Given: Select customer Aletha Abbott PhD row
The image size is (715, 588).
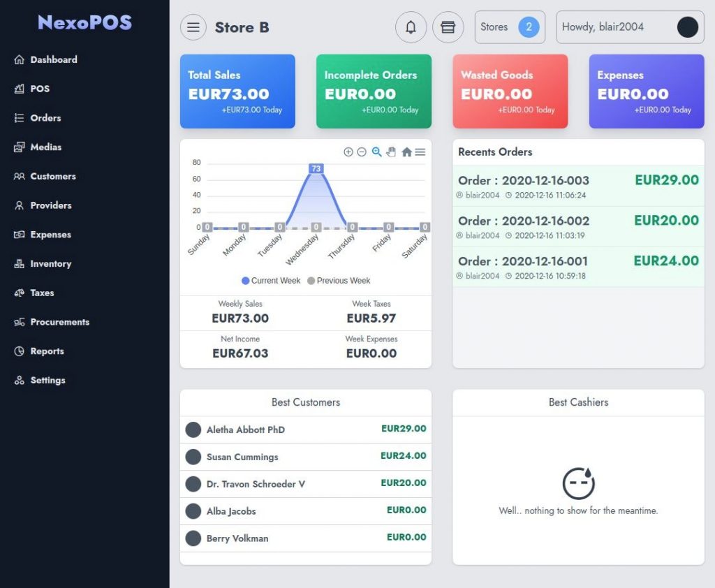Looking at the screenshot, I should (x=306, y=429).
